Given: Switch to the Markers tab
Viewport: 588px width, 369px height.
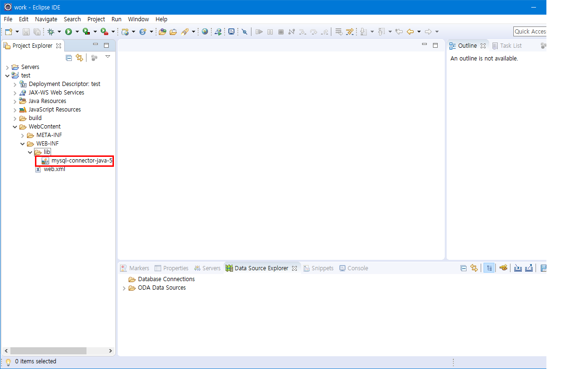Looking at the screenshot, I should (134, 268).
